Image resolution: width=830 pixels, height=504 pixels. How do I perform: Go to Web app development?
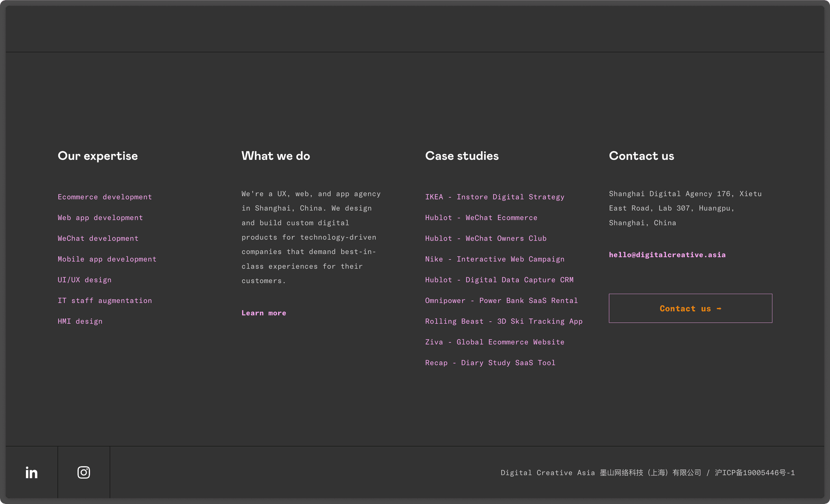pos(100,218)
